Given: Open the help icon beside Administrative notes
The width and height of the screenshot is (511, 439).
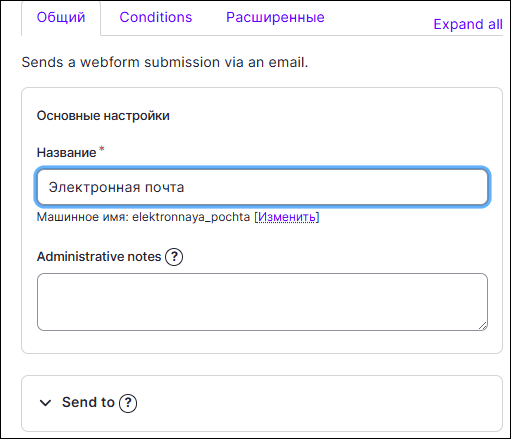Looking at the screenshot, I should pyautogui.click(x=174, y=257).
